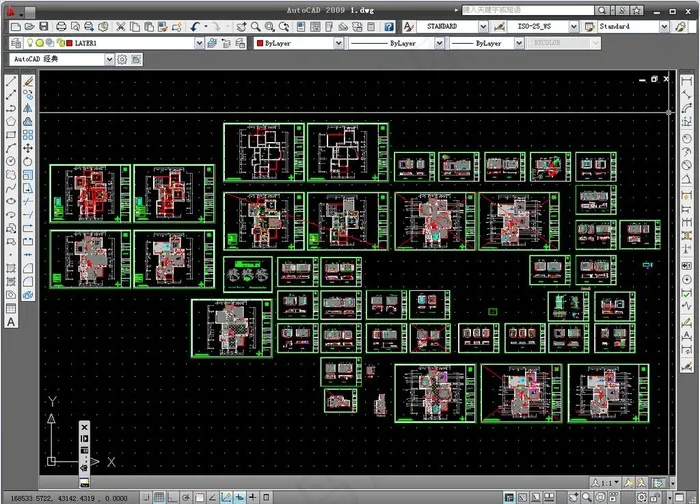
Task: Toggle the LAYER1 on/off lightbulb
Action: pyautogui.click(x=30, y=43)
